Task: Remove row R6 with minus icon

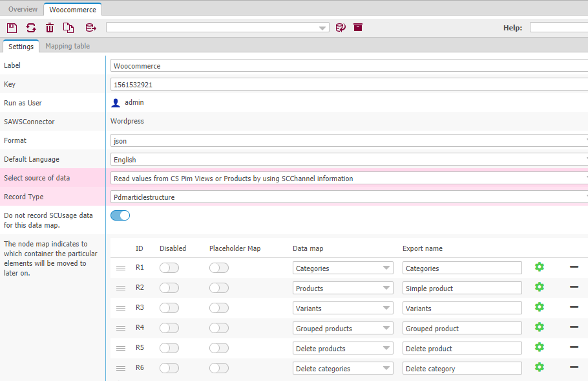Action: (574, 367)
